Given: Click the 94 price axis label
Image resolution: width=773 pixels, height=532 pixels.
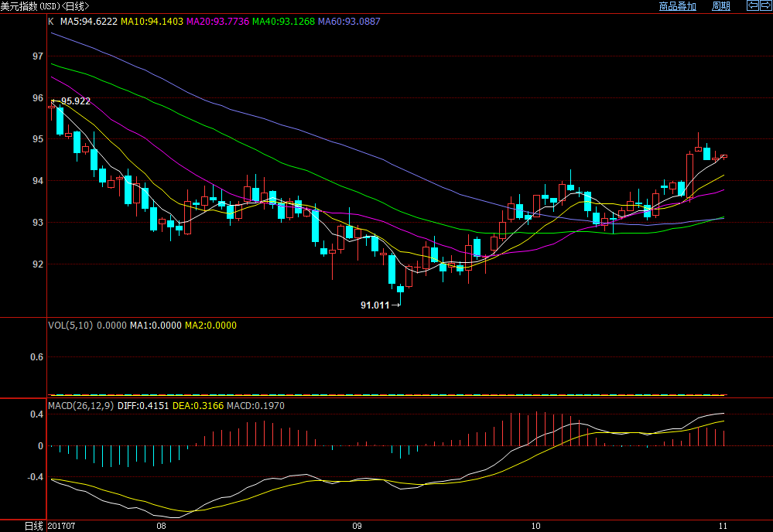Looking at the screenshot, I should coord(38,181).
